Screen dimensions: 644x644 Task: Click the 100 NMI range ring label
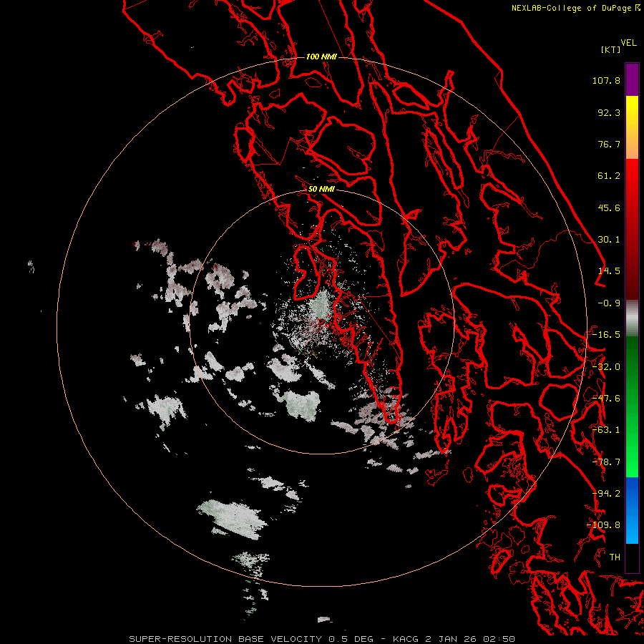pyautogui.click(x=321, y=57)
